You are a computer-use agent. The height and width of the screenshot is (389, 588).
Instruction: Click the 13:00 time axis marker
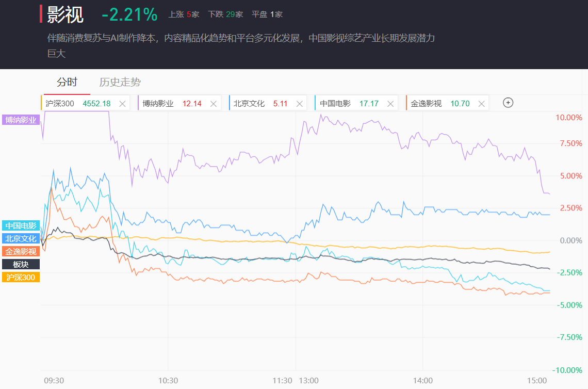point(308,381)
